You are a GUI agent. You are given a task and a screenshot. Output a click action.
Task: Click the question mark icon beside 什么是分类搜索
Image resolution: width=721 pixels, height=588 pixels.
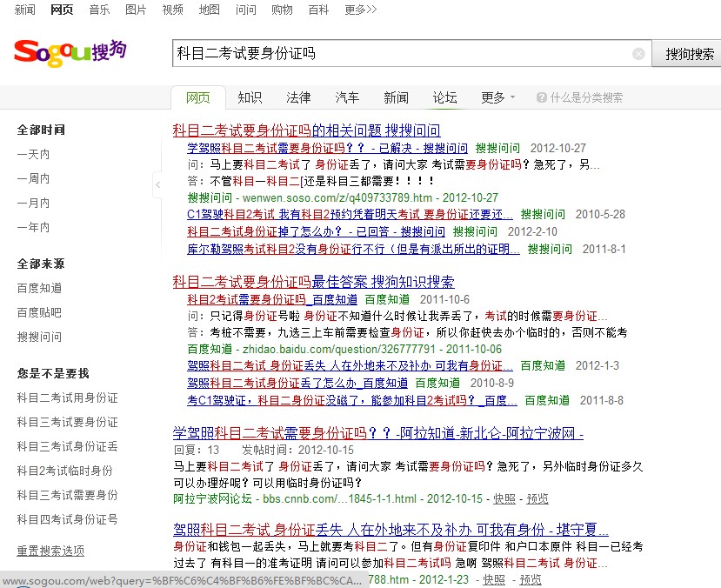point(541,97)
